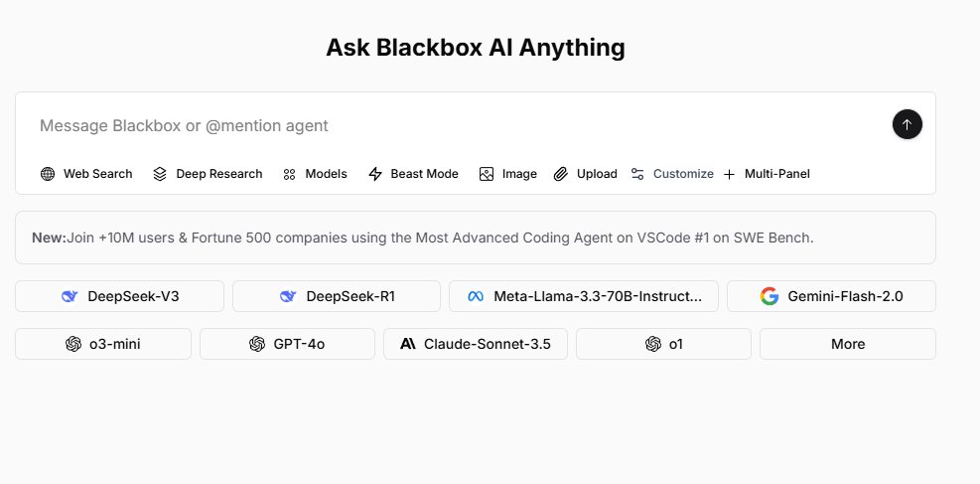Screen dimensions: 980x484
Task: Click the Web Search globe icon
Action: pyautogui.click(x=48, y=174)
